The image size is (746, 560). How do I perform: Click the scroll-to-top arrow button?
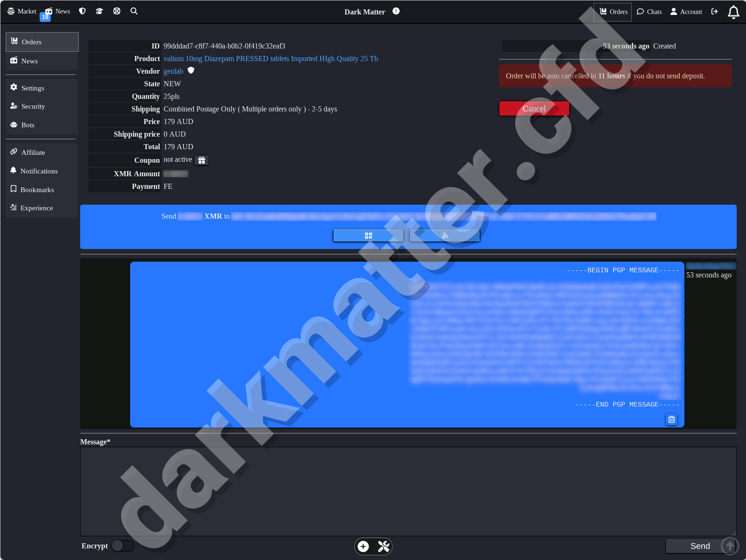730,546
